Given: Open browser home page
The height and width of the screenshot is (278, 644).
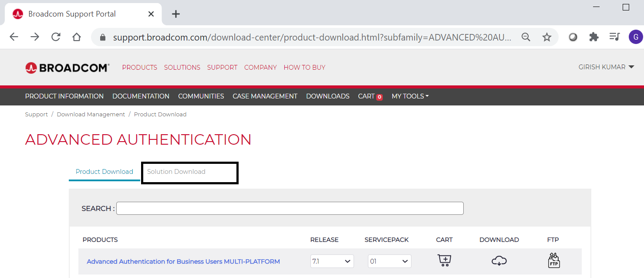Looking at the screenshot, I should point(77,37).
